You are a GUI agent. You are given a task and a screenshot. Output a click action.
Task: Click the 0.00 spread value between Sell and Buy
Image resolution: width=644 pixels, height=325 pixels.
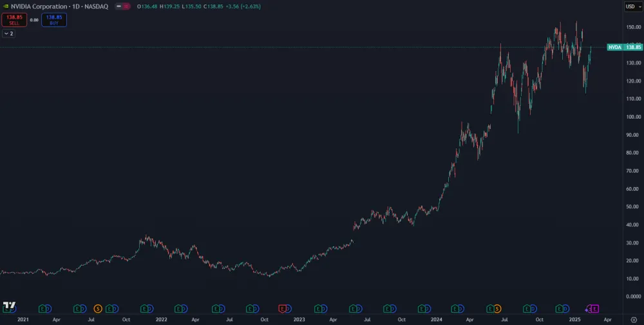click(x=34, y=20)
